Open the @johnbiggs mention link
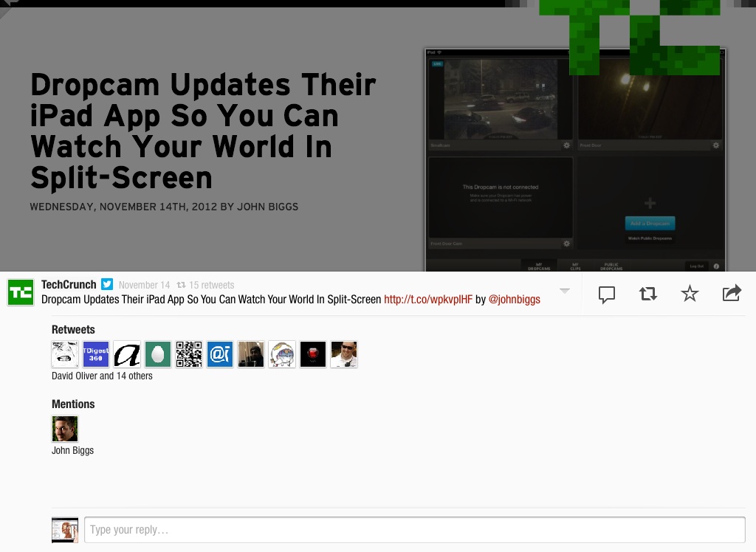 (x=515, y=300)
